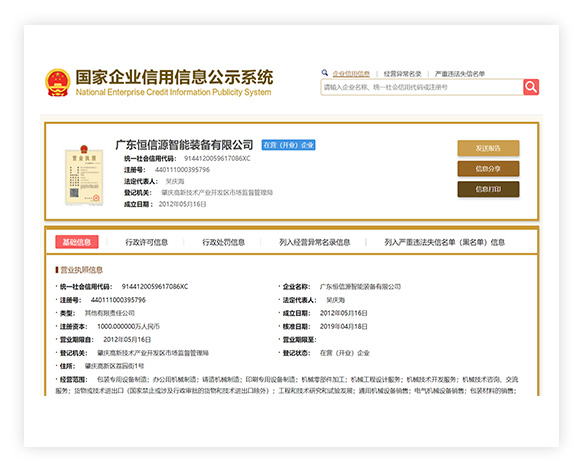Click the 发送报告 button
582x473 pixels.
pos(488,148)
